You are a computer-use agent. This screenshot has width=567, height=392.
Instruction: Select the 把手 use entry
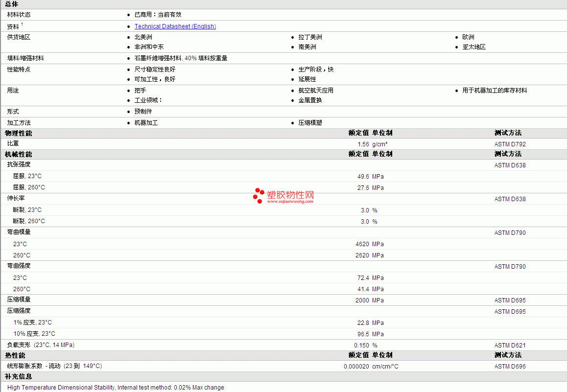[141, 91]
